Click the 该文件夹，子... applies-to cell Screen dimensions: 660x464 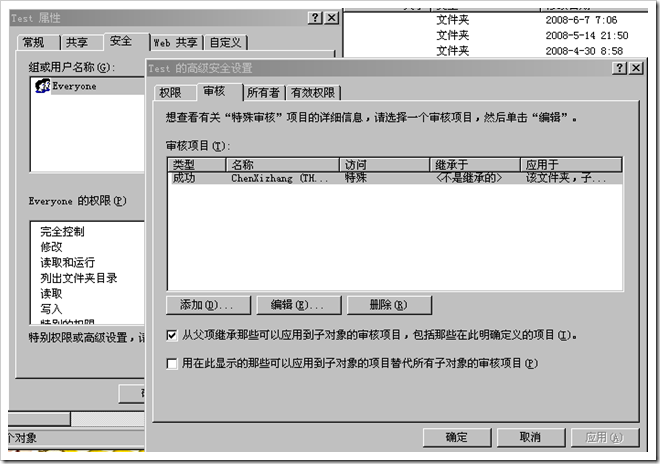(x=566, y=178)
